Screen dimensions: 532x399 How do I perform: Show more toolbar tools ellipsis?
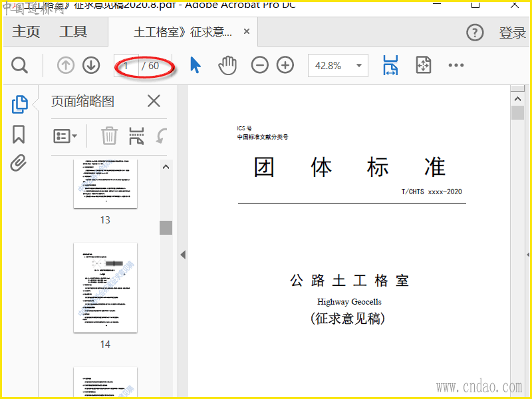click(456, 65)
